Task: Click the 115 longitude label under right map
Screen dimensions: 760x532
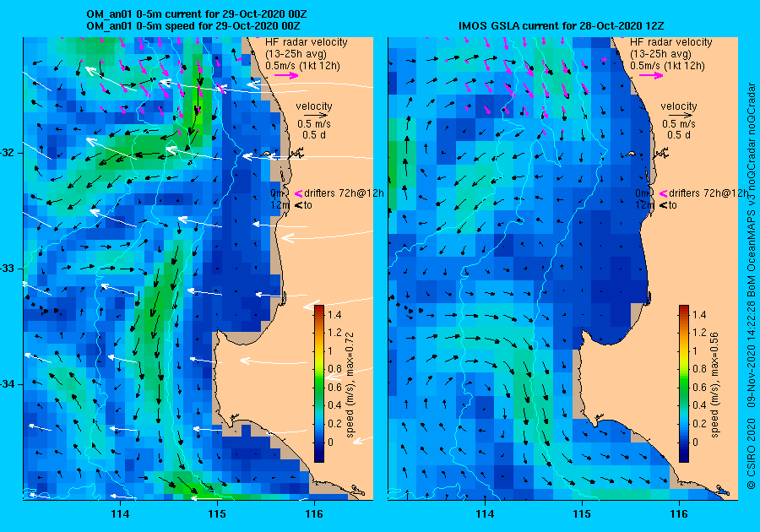Action: click(x=582, y=514)
